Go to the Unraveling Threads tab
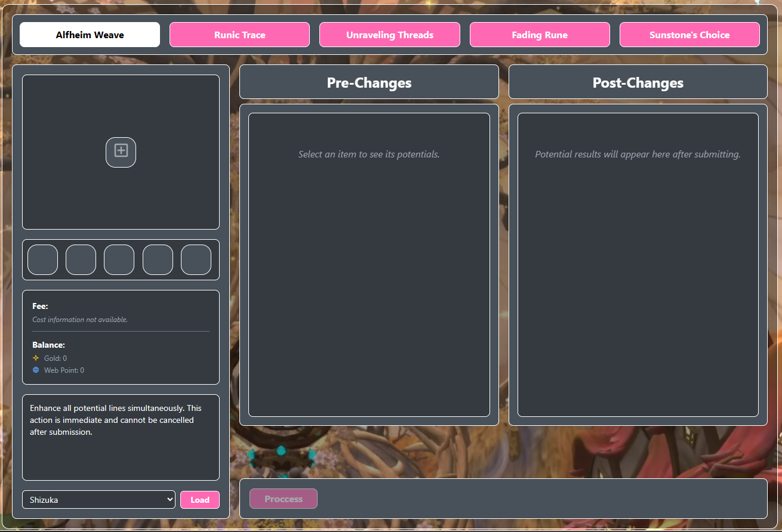 click(x=389, y=35)
